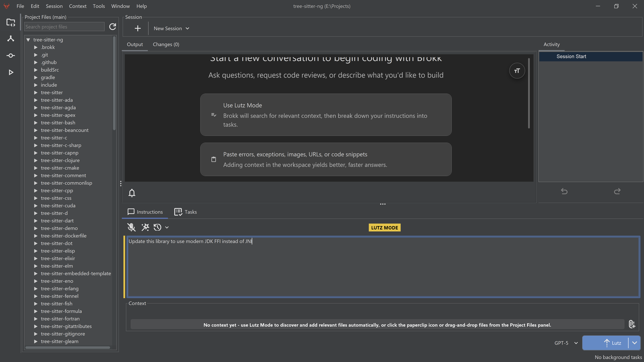644x362 pixels.
Task: Open the Tools menu
Action: pyautogui.click(x=99, y=6)
